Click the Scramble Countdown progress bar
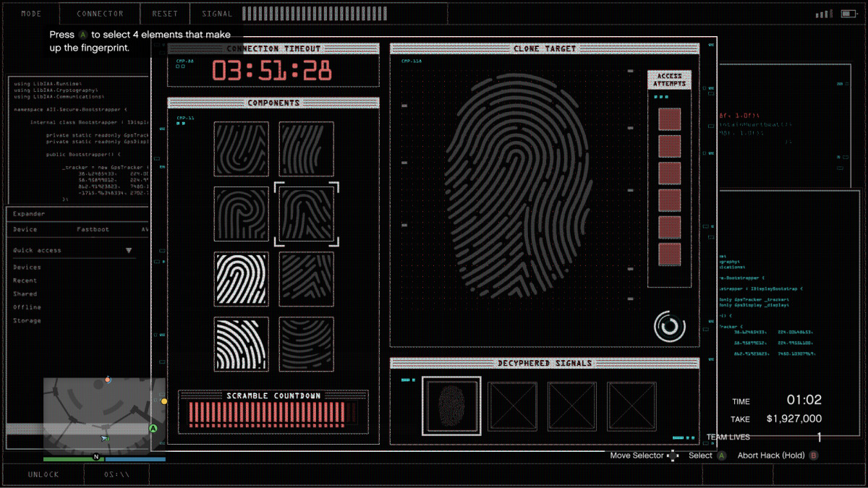 (x=273, y=413)
